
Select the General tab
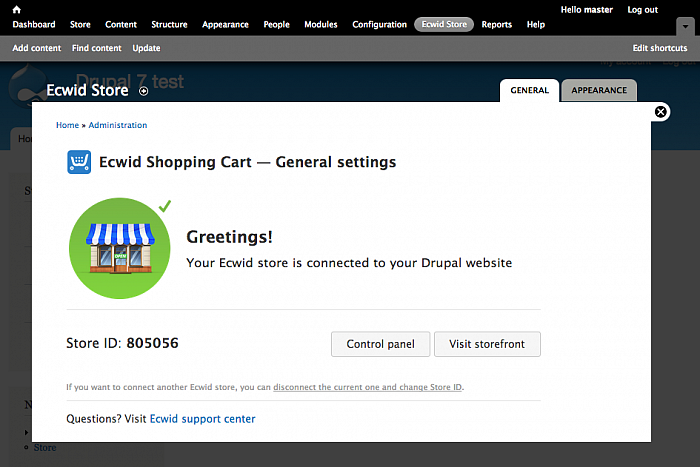[529, 90]
